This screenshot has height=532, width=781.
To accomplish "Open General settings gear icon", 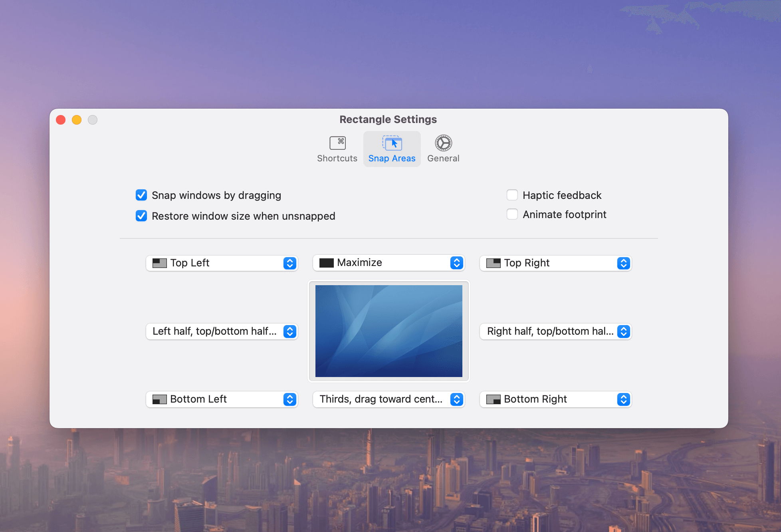I will 443,143.
